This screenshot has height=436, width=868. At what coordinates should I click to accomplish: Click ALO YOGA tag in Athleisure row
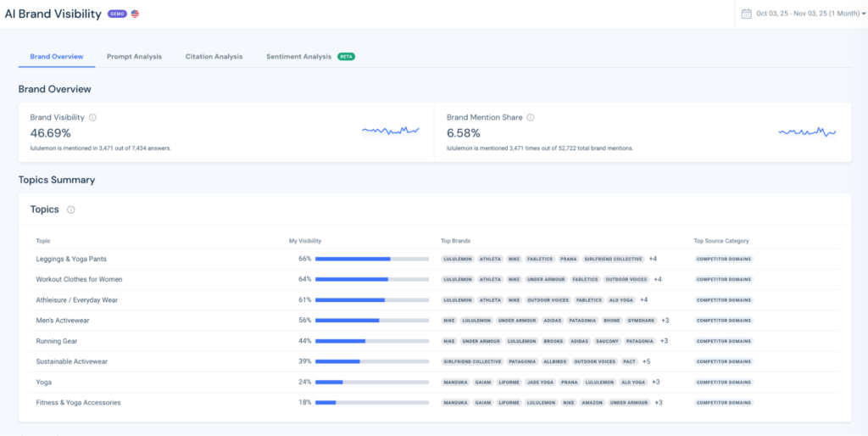621,299
